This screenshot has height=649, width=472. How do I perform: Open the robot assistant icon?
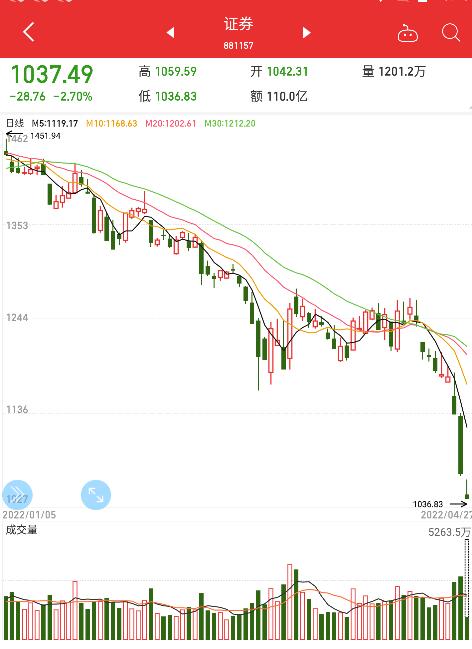click(407, 33)
